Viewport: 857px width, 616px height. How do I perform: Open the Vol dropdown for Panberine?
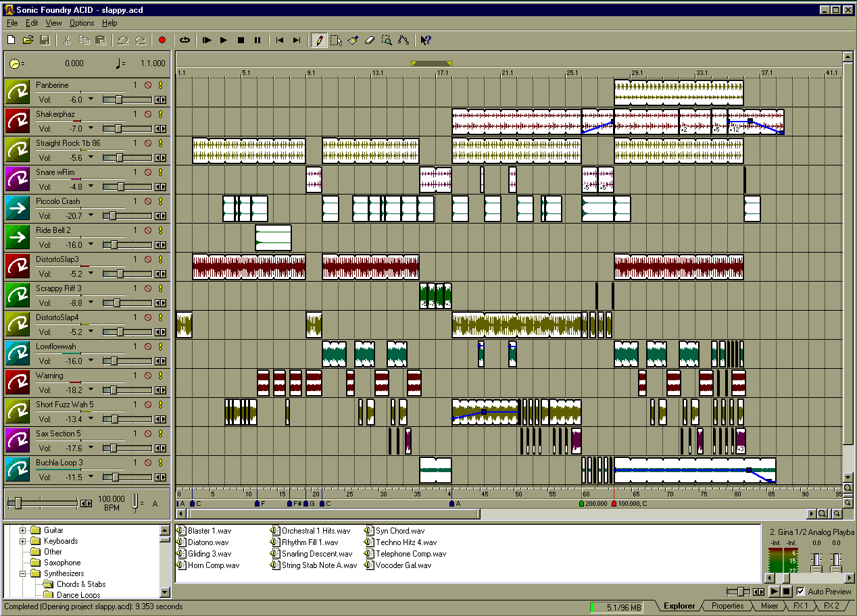click(91, 99)
